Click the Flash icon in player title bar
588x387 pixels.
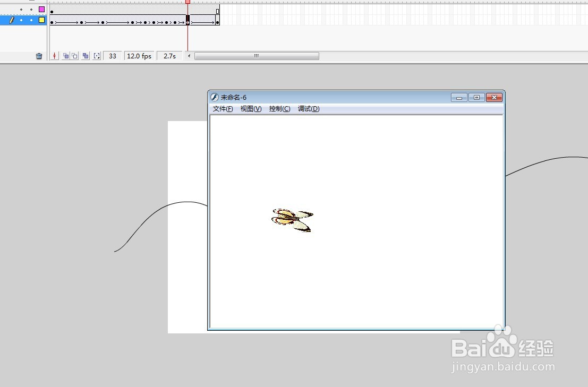coord(215,97)
